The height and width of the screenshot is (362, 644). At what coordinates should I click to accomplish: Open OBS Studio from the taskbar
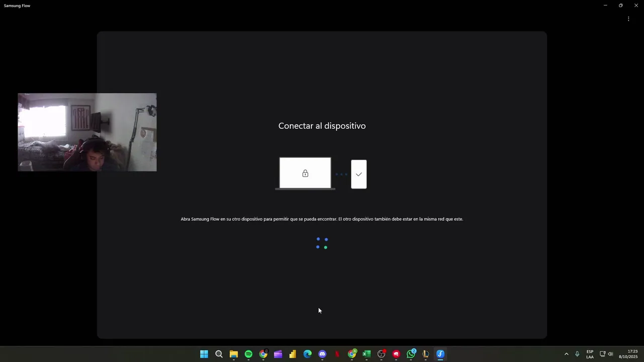tap(381, 354)
